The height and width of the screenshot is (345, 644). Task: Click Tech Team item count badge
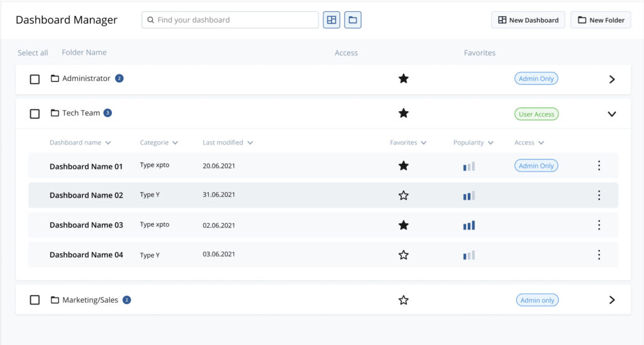108,113
